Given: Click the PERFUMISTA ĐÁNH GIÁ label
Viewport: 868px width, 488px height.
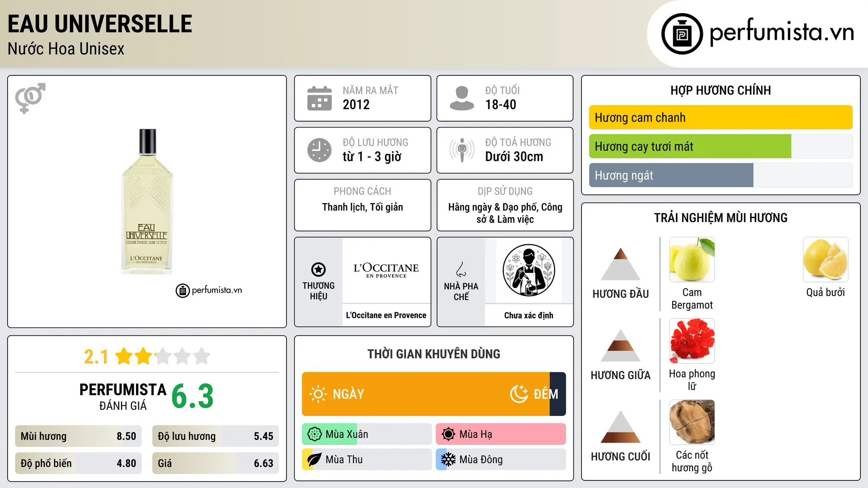Looking at the screenshot, I should pyautogui.click(x=123, y=396).
